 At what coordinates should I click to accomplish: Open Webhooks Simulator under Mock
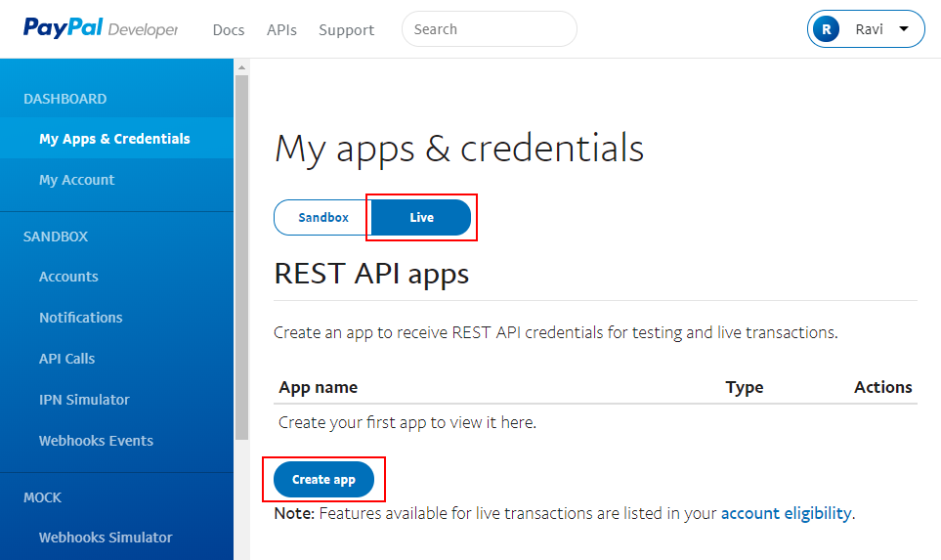tap(106, 538)
